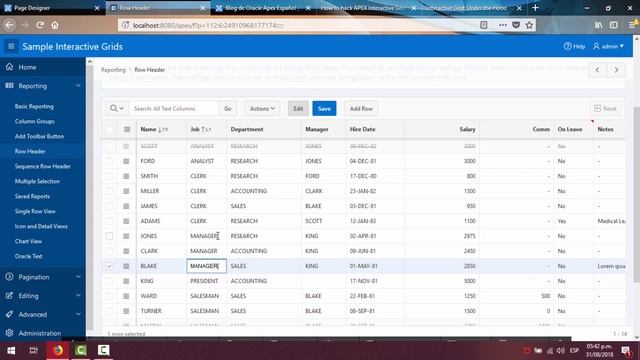Click the Administration gear icon
Viewport: 640px width, 360px height.
(9, 333)
